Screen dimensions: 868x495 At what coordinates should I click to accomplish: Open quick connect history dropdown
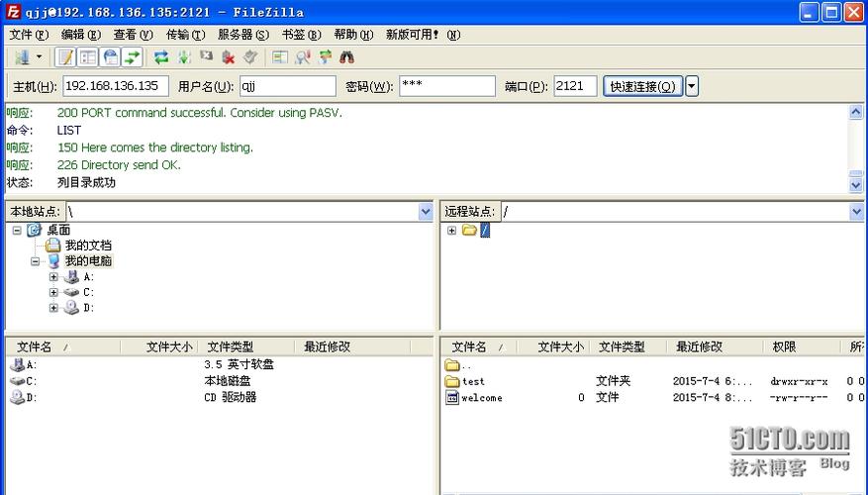pyautogui.click(x=692, y=86)
